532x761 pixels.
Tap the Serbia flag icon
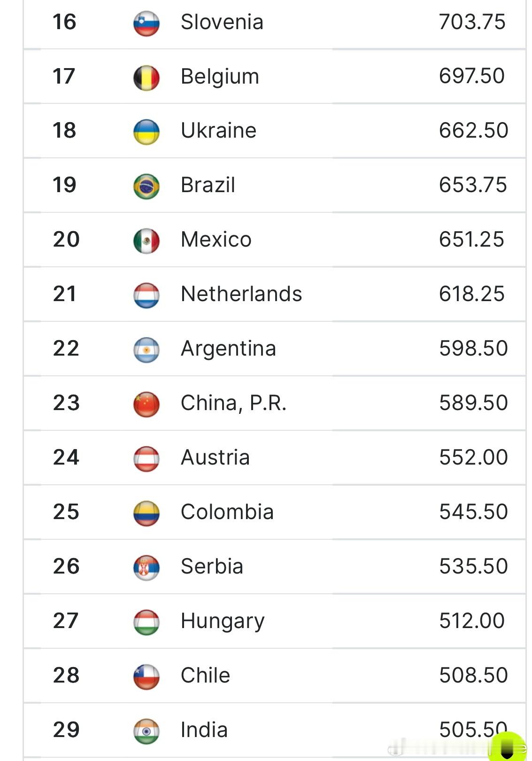point(146,568)
